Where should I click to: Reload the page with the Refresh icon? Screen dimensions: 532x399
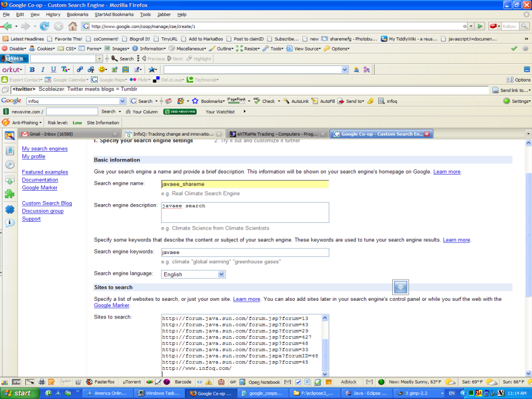45,26
